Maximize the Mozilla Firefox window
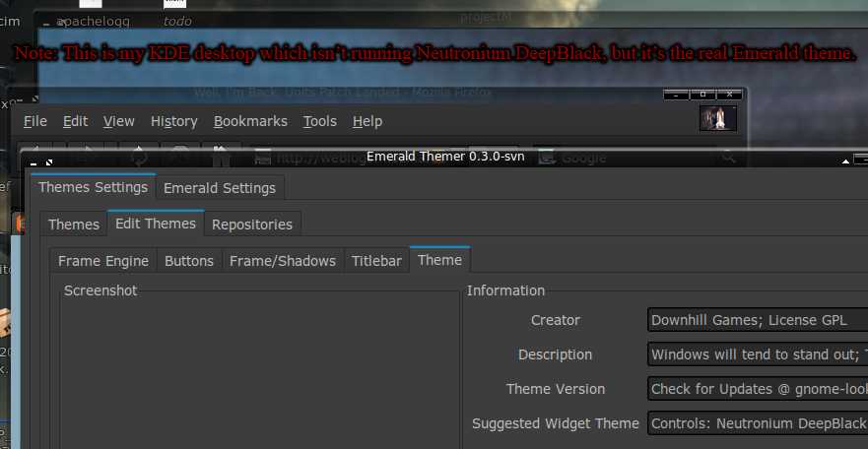This screenshot has width=868, height=449. (x=703, y=95)
